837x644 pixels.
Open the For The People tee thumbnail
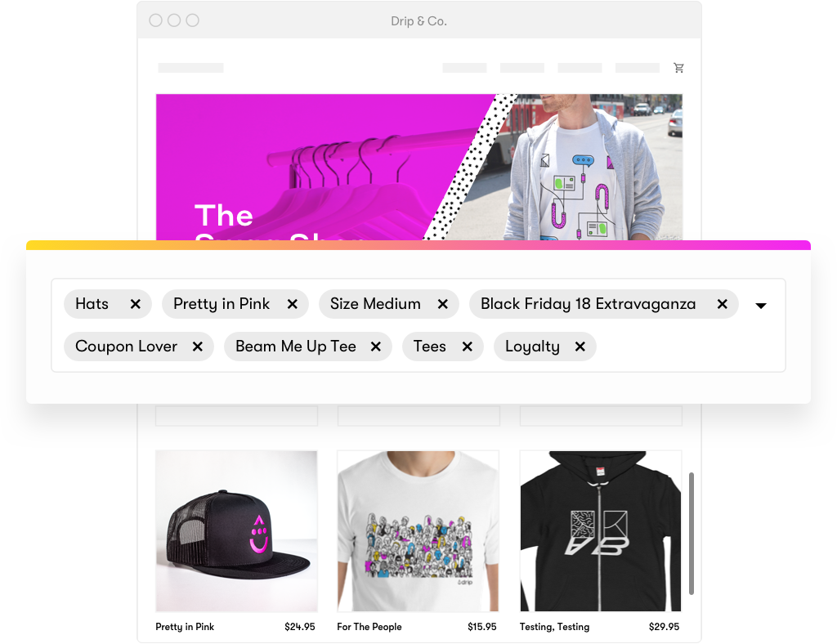click(418, 531)
